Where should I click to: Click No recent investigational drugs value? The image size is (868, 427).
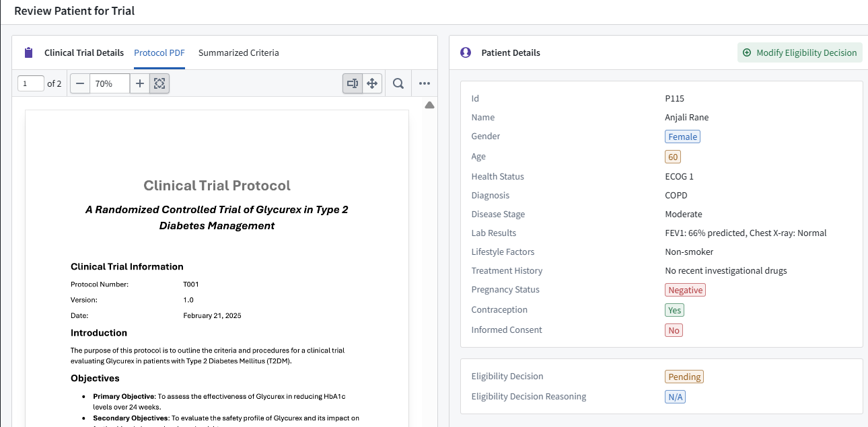coord(725,270)
